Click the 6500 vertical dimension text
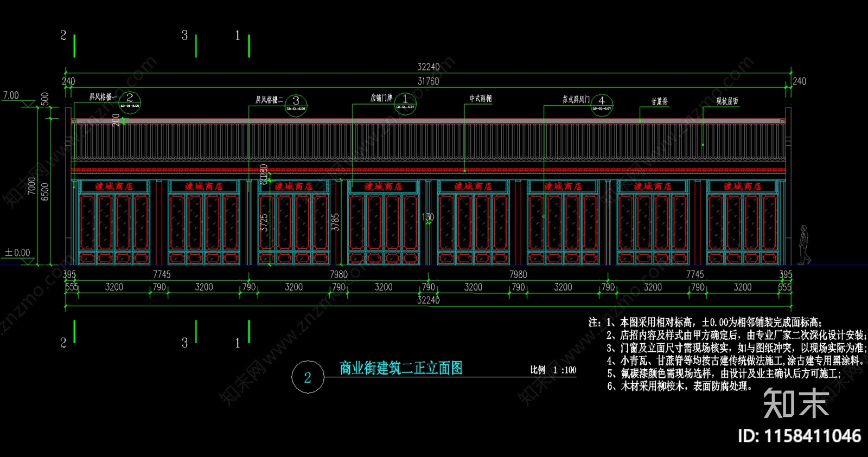Screen dimensions: 868x457 [x=45, y=191]
